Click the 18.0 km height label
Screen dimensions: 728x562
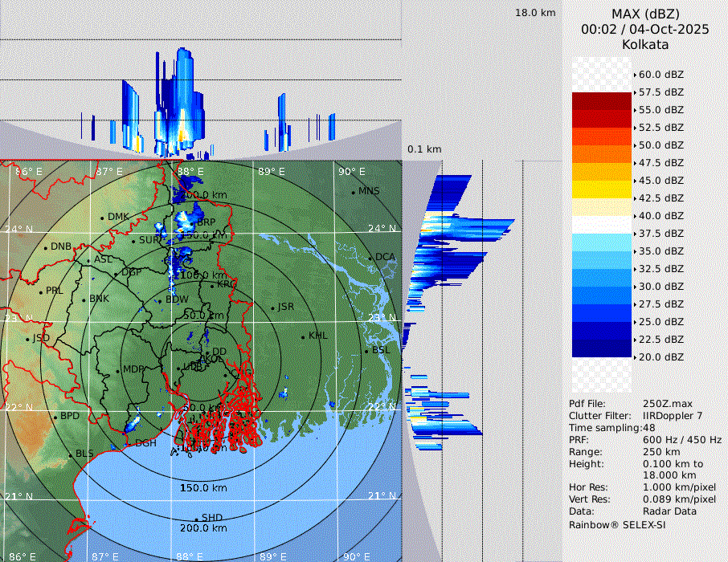[535, 13]
